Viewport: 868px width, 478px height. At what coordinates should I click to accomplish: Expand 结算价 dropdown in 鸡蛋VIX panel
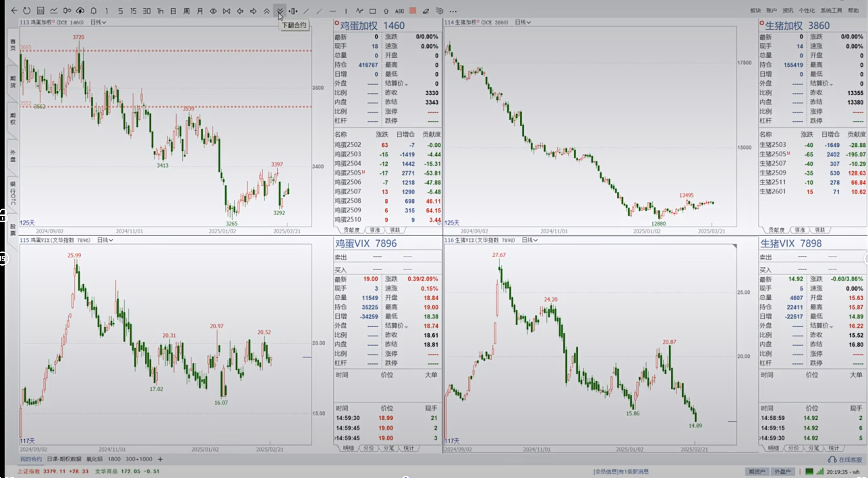406,327
